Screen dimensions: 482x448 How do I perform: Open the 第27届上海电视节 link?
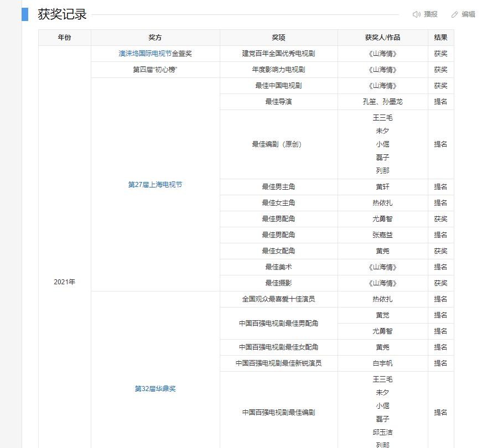(x=155, y=185)
